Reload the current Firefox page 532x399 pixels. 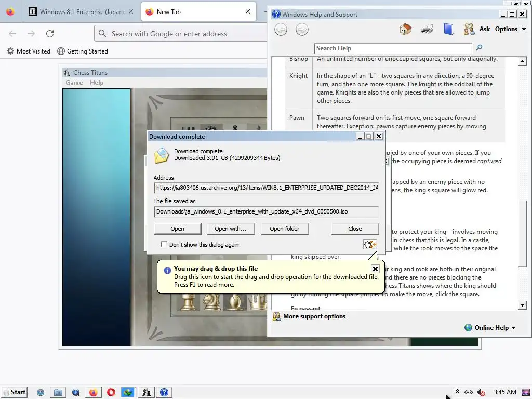pyautogui.click(x=50, y=34)
